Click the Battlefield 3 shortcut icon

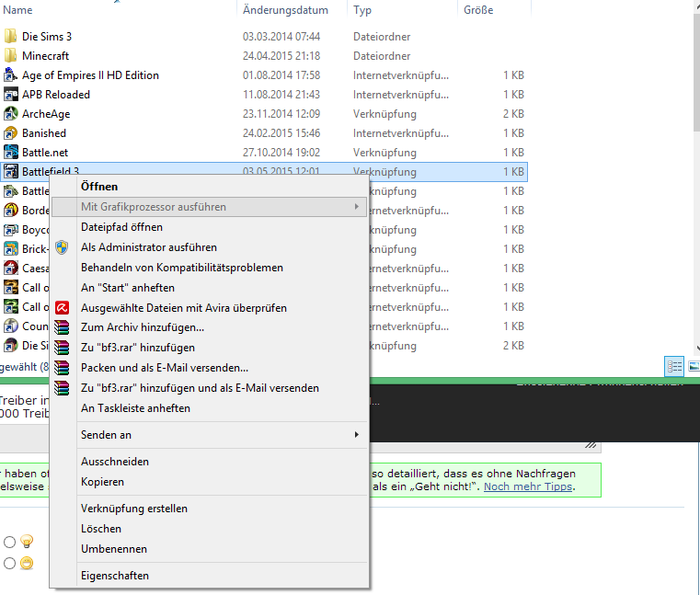click(11, 171)
